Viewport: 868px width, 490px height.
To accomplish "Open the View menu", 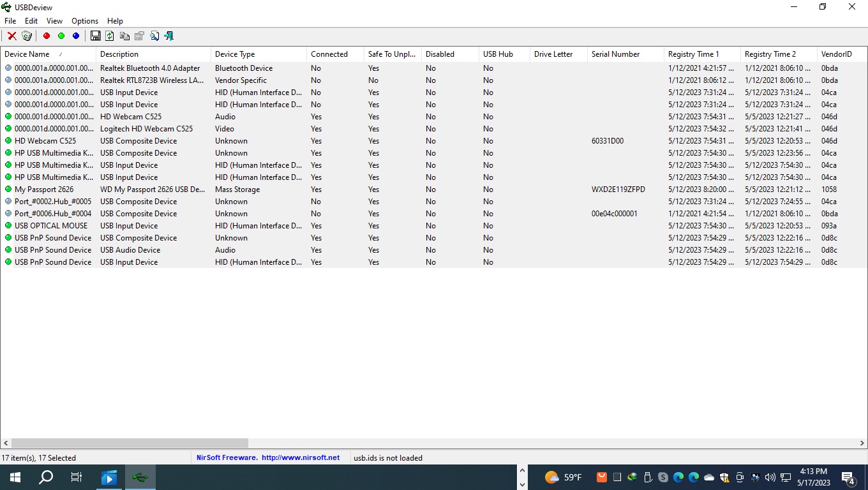I will click(54, 21).
